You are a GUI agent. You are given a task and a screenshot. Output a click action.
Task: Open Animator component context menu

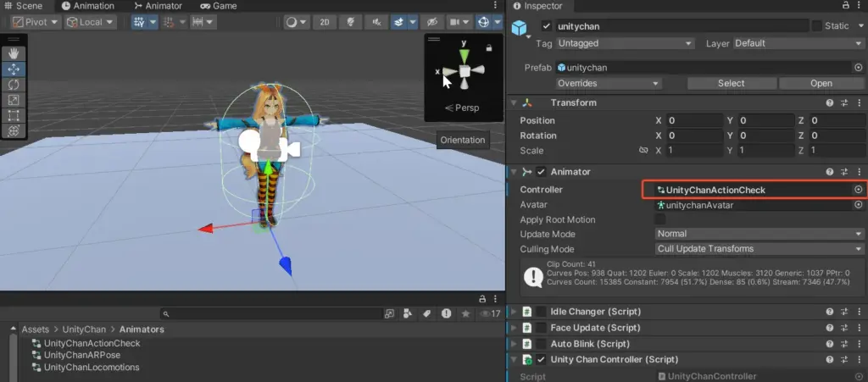(859, 172)
